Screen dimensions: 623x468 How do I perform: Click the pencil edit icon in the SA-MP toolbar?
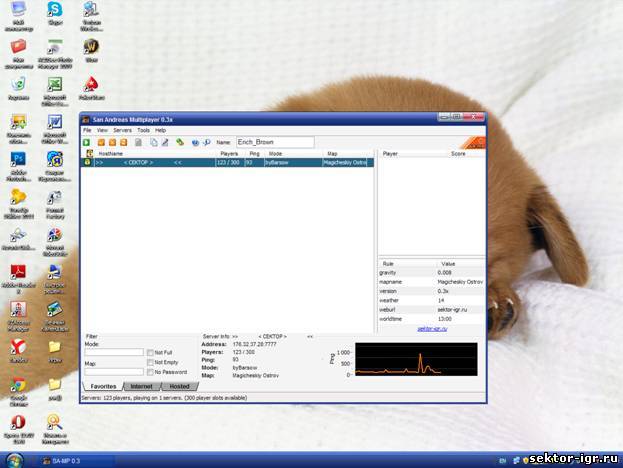pyautogui.click(x=165, y=142)
